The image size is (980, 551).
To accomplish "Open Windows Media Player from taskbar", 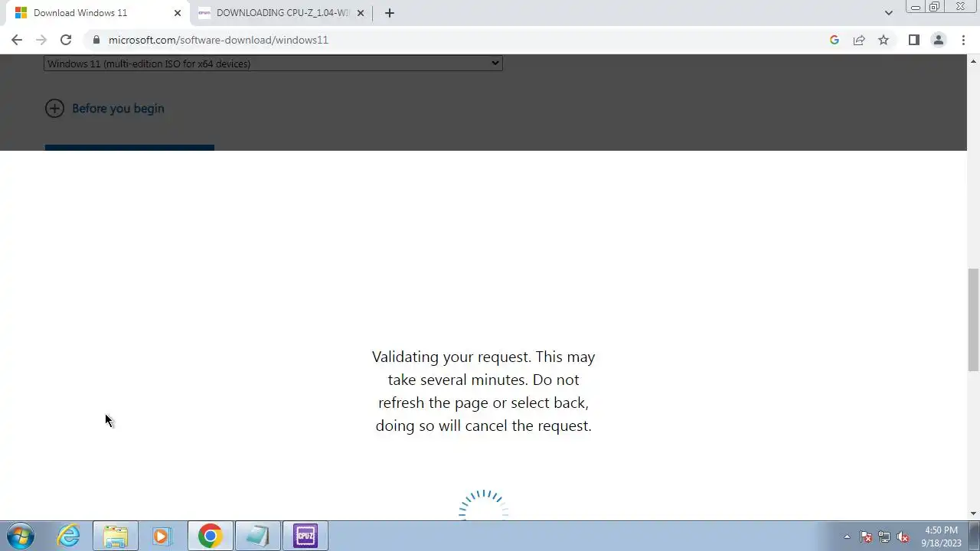I will click(161, 536).
